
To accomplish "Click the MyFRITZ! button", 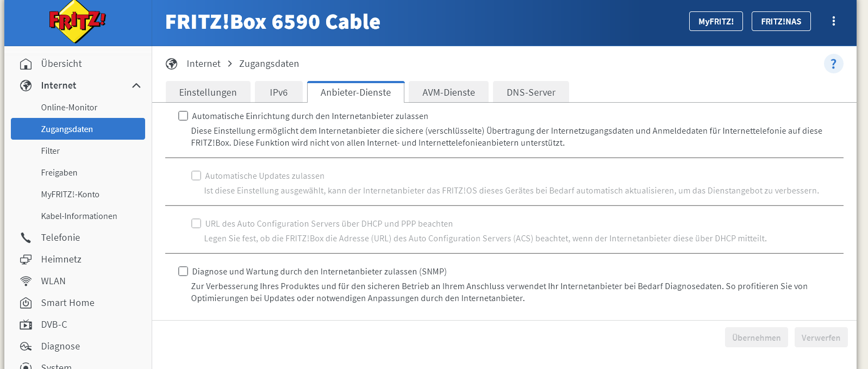I will (716, 21).
